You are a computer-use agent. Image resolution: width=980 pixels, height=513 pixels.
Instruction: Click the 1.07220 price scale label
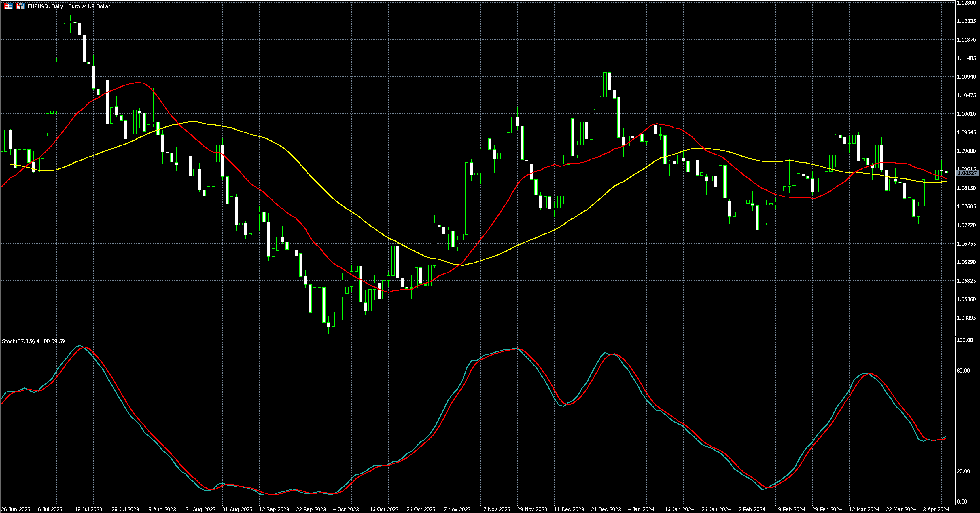[966, 225]
